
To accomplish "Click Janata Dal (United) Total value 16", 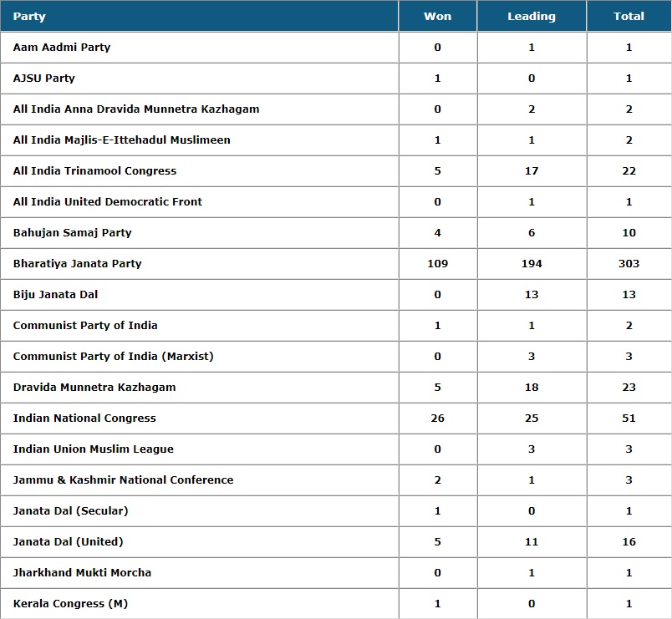I will pyautogui.click(x=629, y=541).
